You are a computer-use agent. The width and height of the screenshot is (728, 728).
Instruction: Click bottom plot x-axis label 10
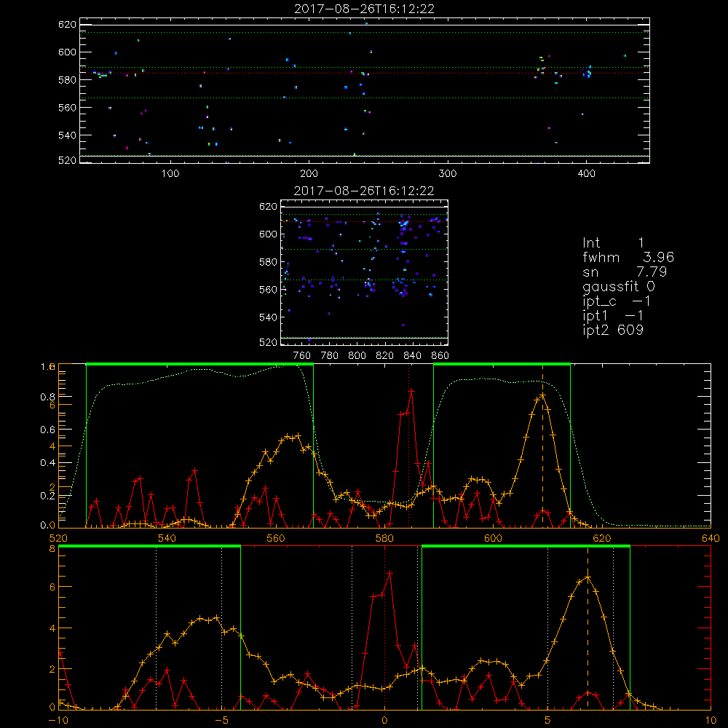tap(711, 721)
